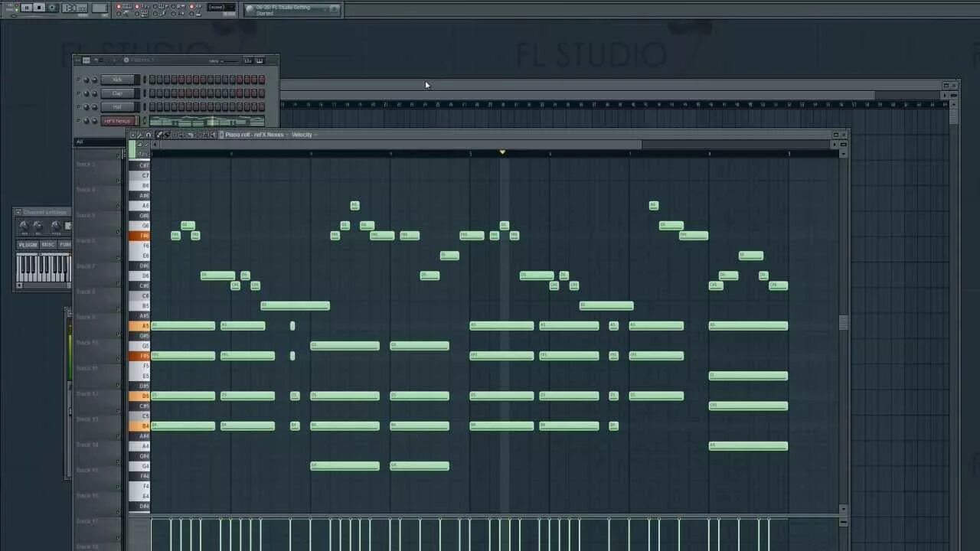Open the Hat channel button
This screenshot has height=551, width=980.
(x=117, y=107)
